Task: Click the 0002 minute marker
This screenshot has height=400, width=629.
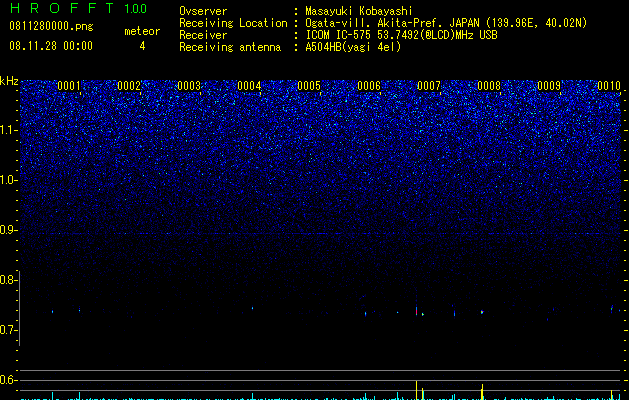Action: (x=129, y=86)
